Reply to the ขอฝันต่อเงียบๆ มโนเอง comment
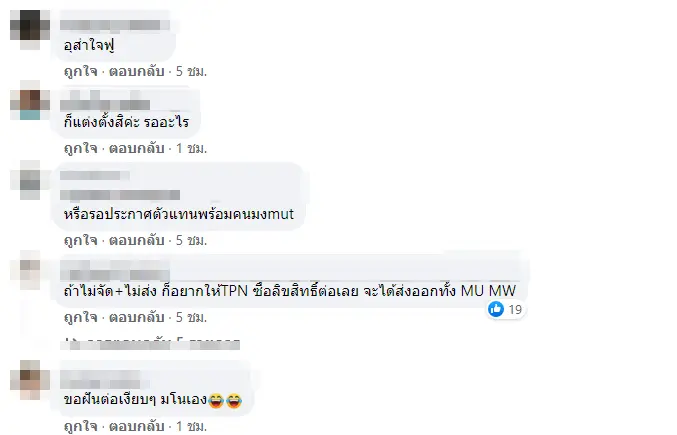The height and width of the screenshot is (435, 677). 136,426
